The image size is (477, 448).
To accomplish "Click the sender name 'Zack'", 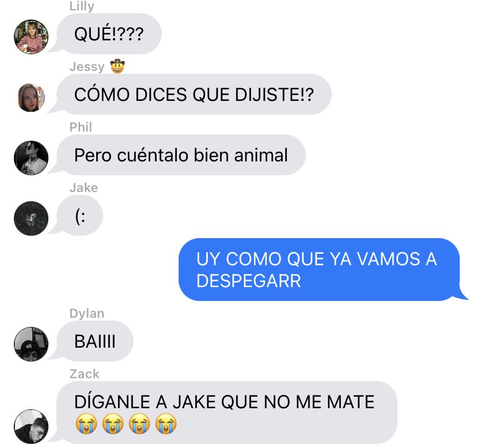I will tap(84, 374).
